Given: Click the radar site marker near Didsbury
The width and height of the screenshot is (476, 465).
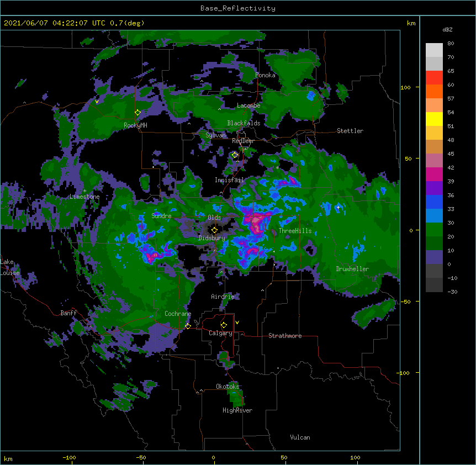Looking at the screenshot, I should pyautogui.click(x=214, y=230).
